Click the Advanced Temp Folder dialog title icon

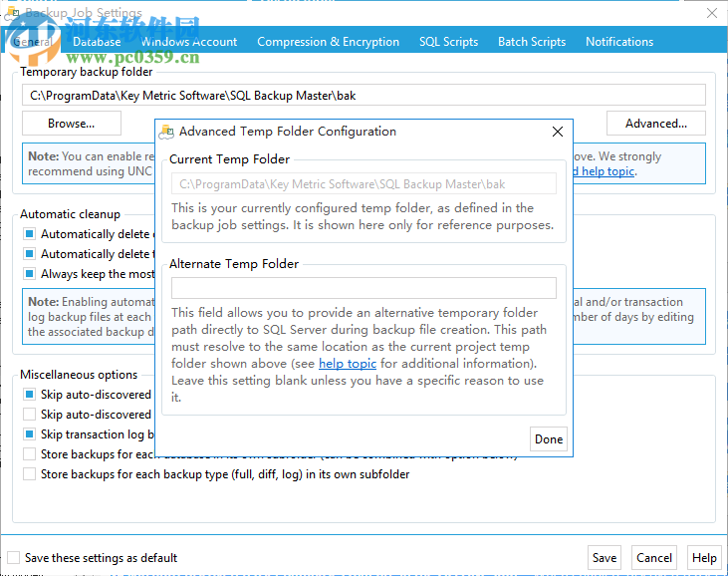166,132
